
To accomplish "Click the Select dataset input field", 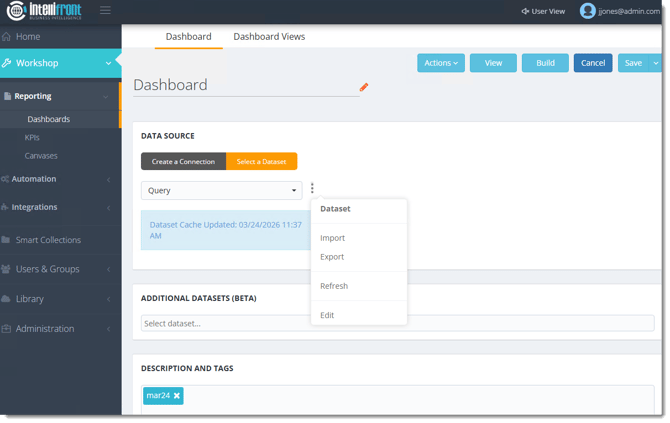I will pos(397,323).
